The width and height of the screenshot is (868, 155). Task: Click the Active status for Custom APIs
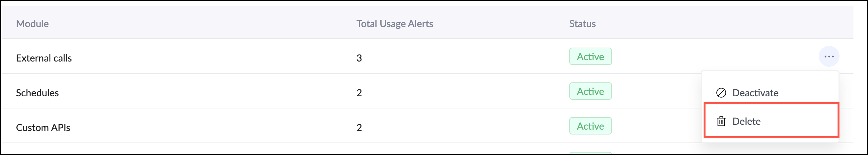pyautogui.click(x=590, y=126)
